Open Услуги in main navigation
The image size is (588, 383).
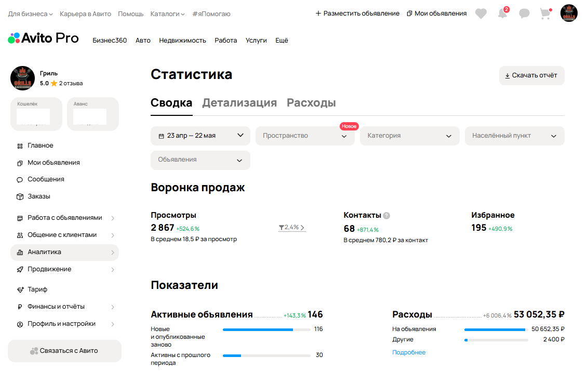tap(256, 41)
